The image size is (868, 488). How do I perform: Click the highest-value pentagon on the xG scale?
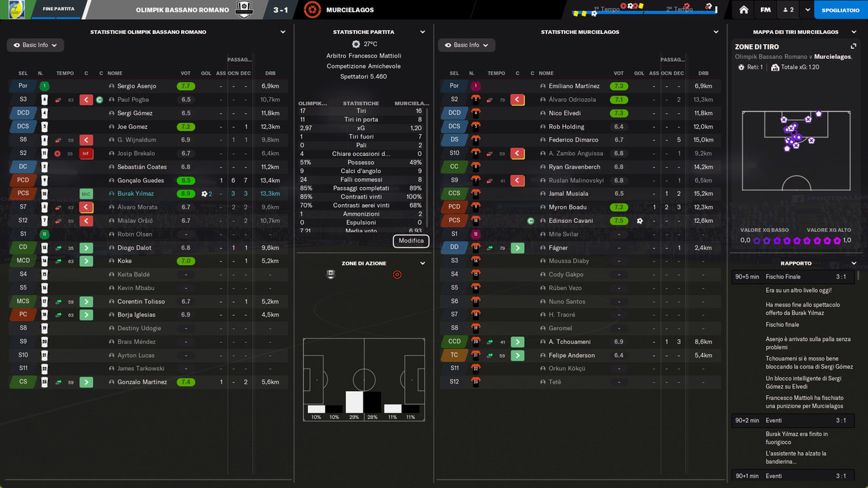click(x=837, y=241)
